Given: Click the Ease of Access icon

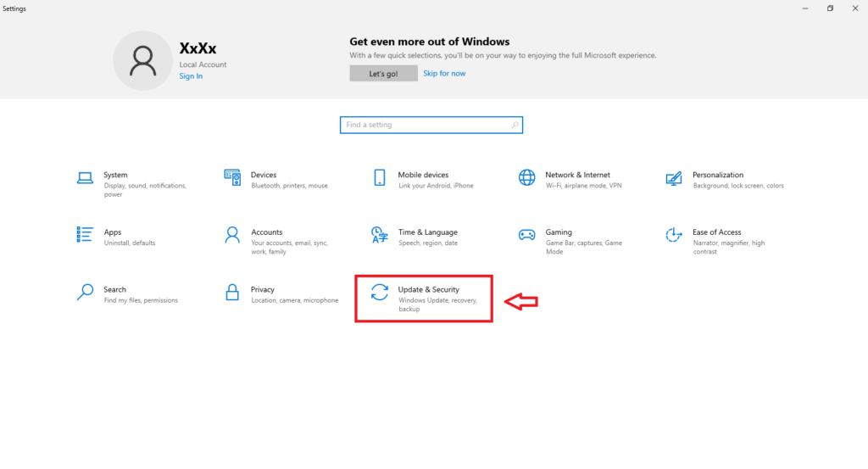Looking at the screenshot, I should coord(674,235).
